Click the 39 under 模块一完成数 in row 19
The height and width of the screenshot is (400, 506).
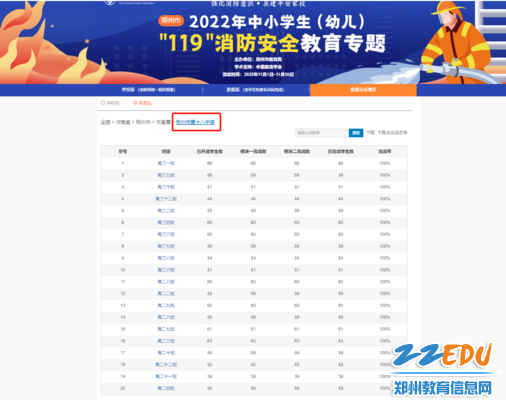pyautogui.click(x=253, y=376)
